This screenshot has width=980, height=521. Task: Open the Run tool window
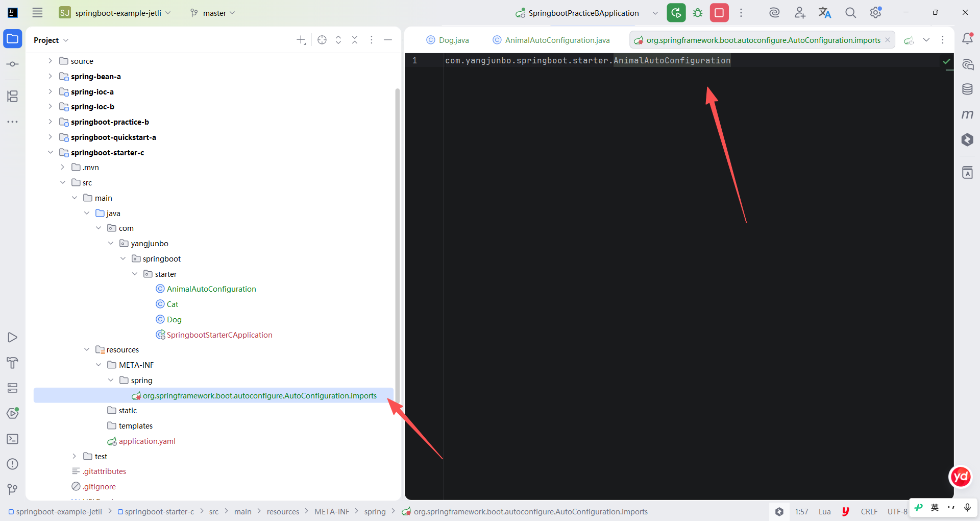click(13, 338)
